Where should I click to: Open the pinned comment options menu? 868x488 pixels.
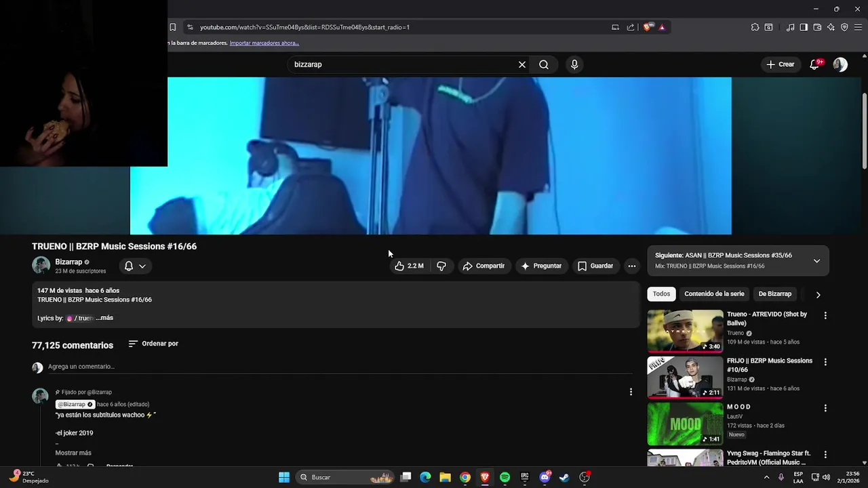[631, 392]
